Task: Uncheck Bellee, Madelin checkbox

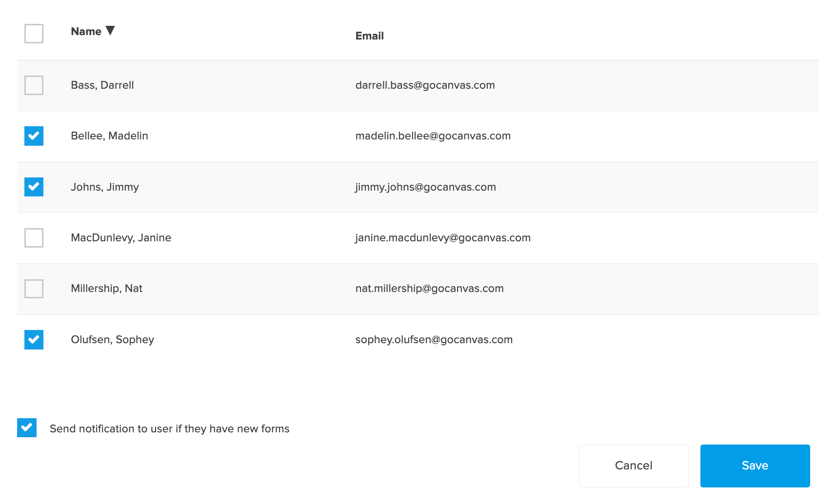Action: pos(34,136)
